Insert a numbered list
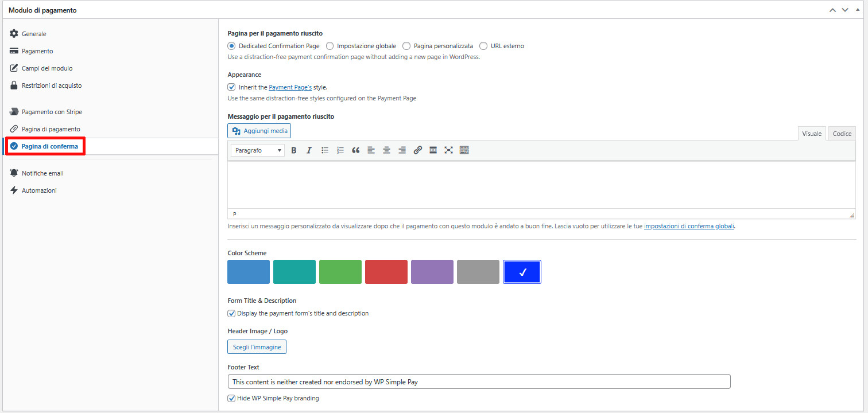Screen dimensions: 868x413 click(x=340, y=150)
